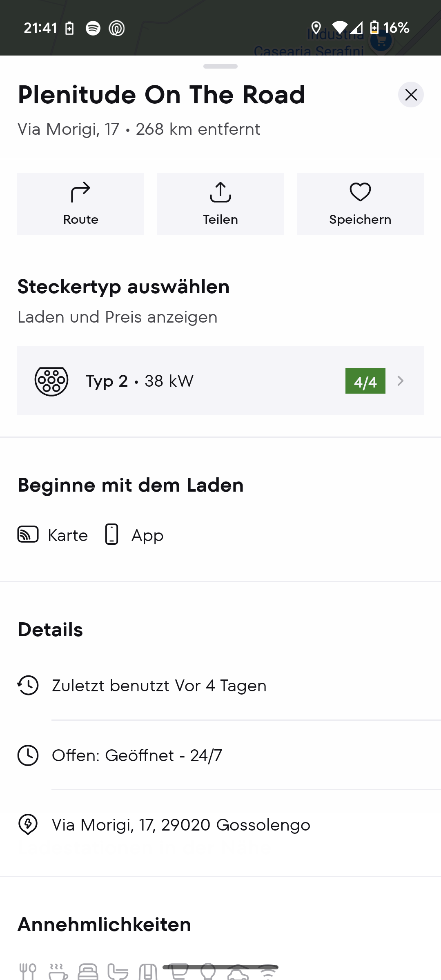441x980 pixels.
Task: Tap the last used history icon
Action: (28, 685)
